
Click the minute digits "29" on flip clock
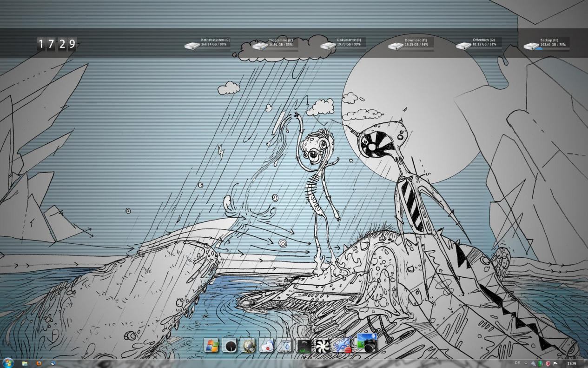(67, 44)
